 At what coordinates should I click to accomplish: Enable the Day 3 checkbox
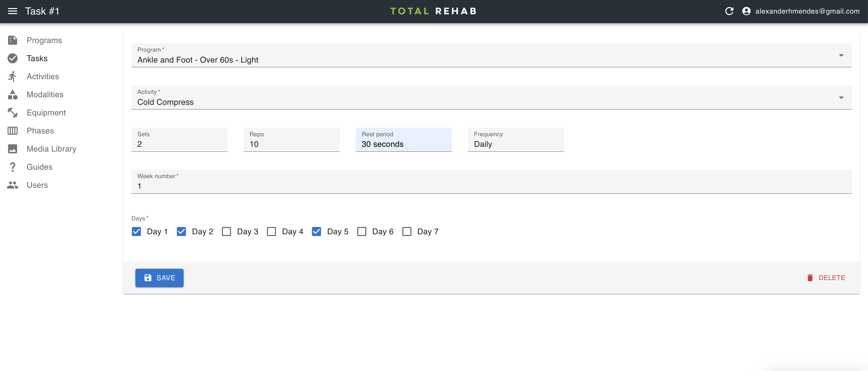click(x=226, y=231)
